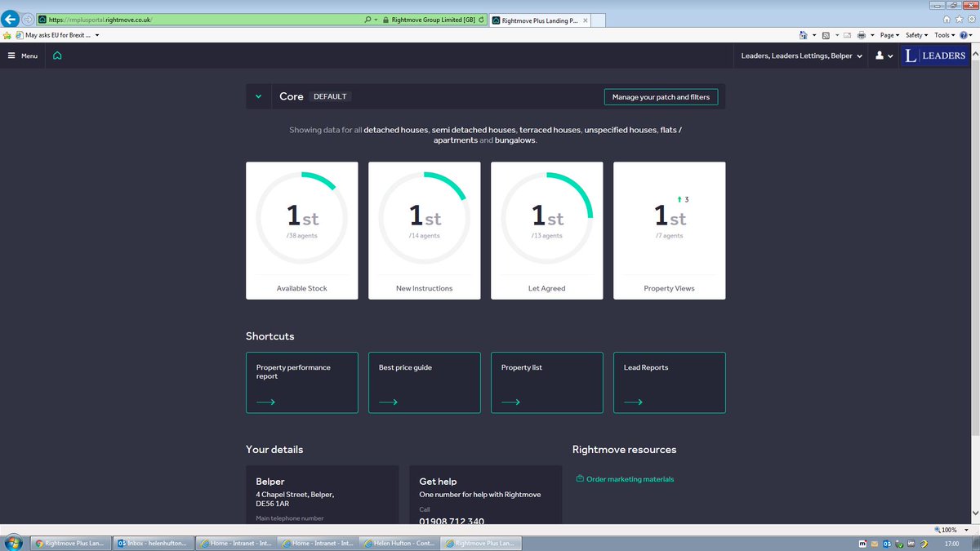
Task: Click Order marketing materials link
Action: pos(630,479)
